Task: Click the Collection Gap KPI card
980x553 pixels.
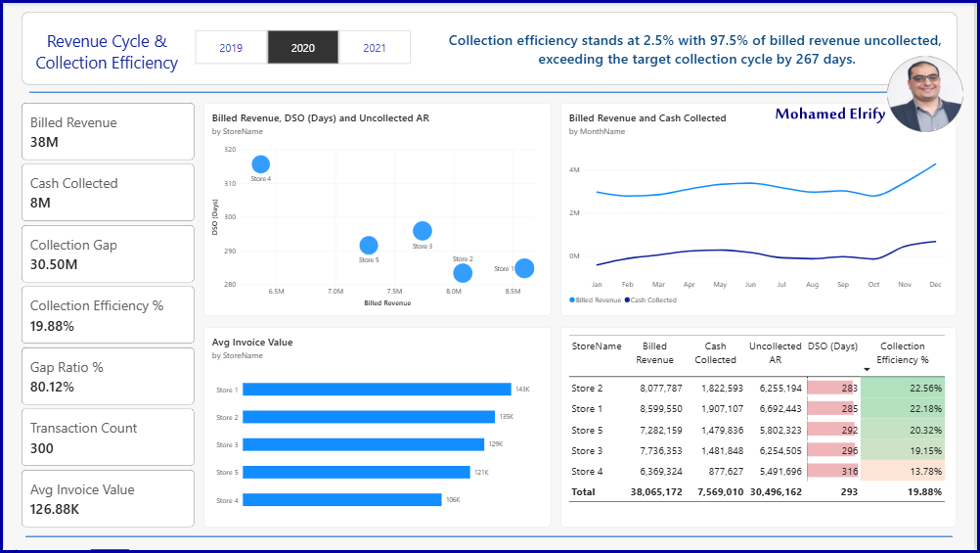Action: click(109, 253)
